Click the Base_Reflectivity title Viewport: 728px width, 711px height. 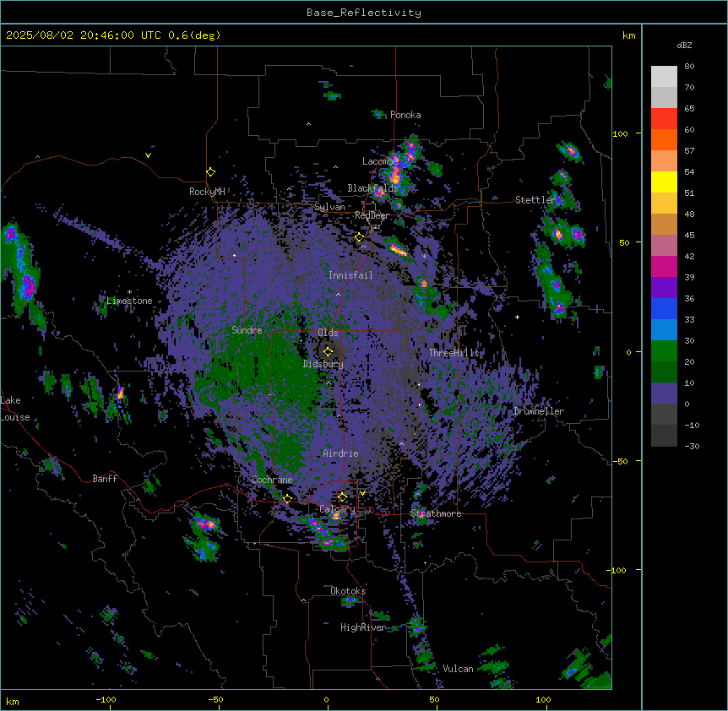pos(364,13)
